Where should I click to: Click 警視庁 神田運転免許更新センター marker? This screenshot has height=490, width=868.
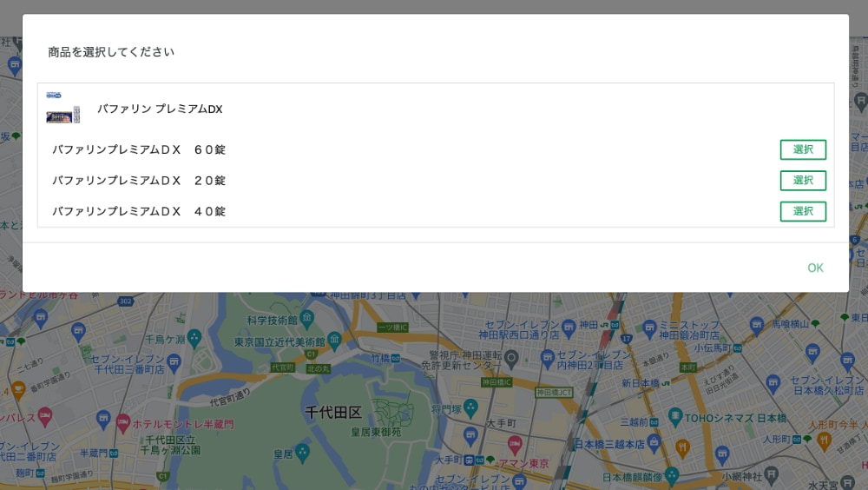click(511, 358)
